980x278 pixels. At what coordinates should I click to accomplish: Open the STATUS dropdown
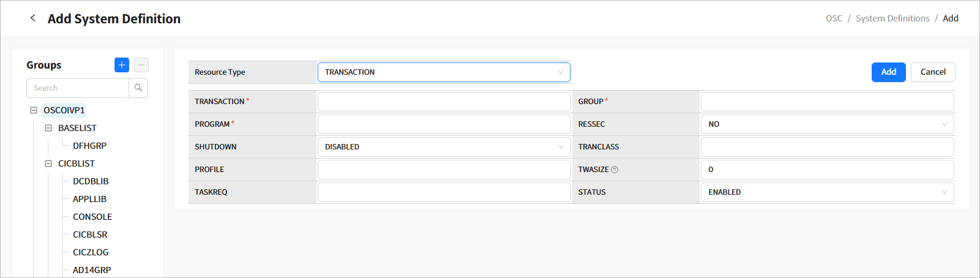(x=827, y=192)
